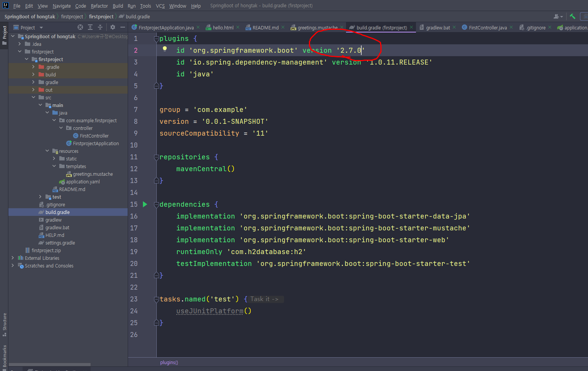588x371 pixels.
Task: Expand External Libraries node
Action: point(13,258)
